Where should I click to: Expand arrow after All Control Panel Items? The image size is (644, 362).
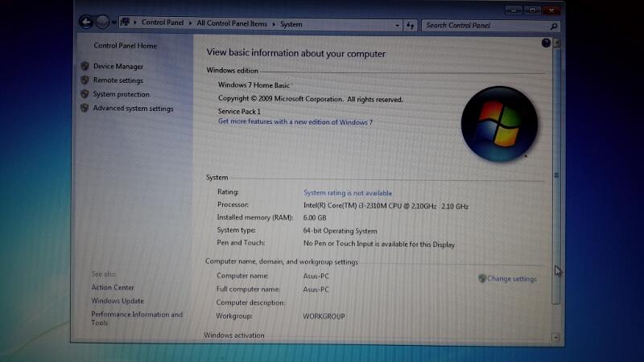point(274,24)
